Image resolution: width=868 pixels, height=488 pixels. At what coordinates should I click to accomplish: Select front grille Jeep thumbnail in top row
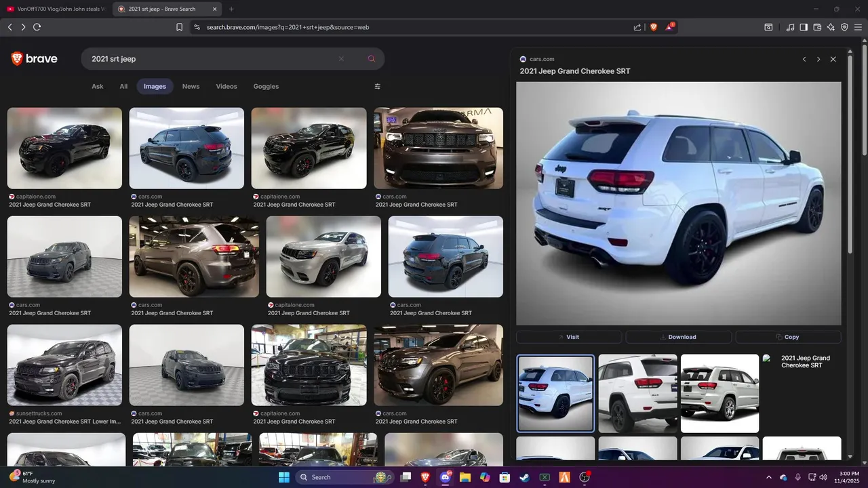[x=438, y=148]
